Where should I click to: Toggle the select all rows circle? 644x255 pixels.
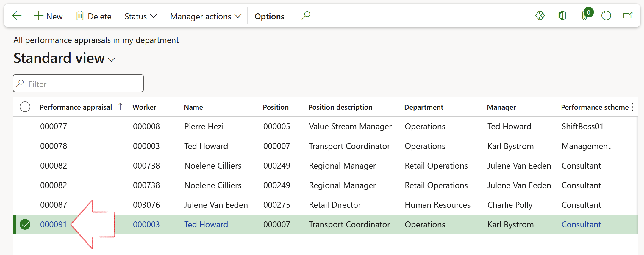[25, 107]
